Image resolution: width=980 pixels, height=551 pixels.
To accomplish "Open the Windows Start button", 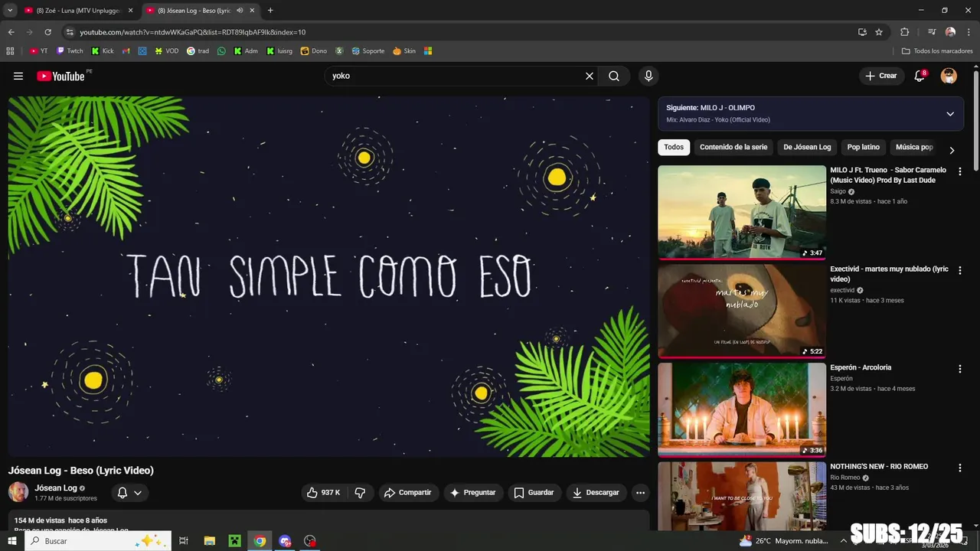I will [x=11, y=541].
